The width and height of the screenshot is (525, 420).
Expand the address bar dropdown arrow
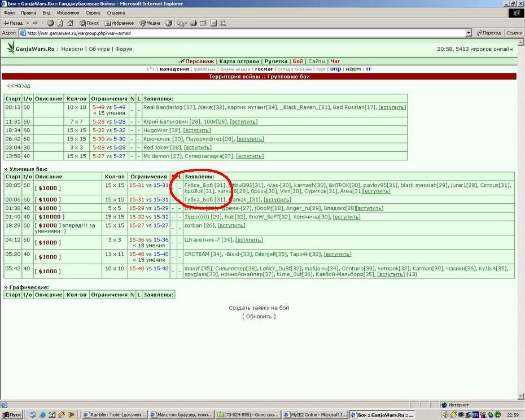click(x=469, y=33)
